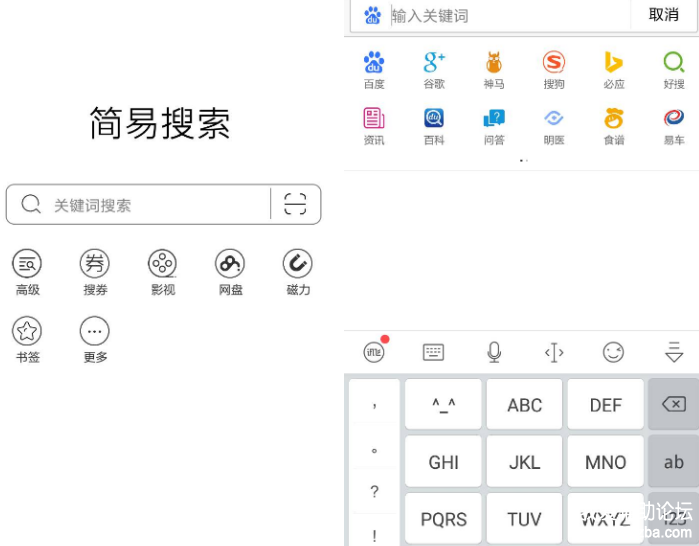Select the 资讯 news icon
Image resolution: width=699 pixels, height=546 pixels.
(x=374, y=118)
